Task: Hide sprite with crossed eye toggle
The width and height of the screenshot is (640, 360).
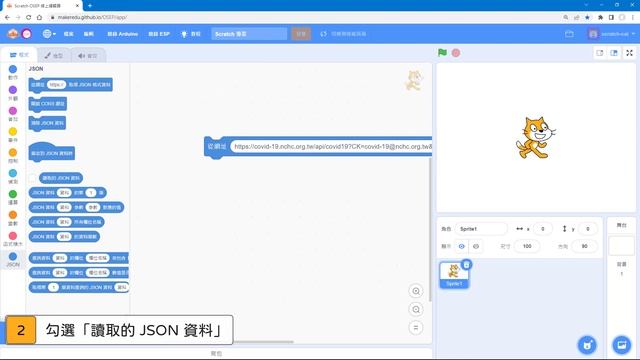Action: click(x=476, y=247)
